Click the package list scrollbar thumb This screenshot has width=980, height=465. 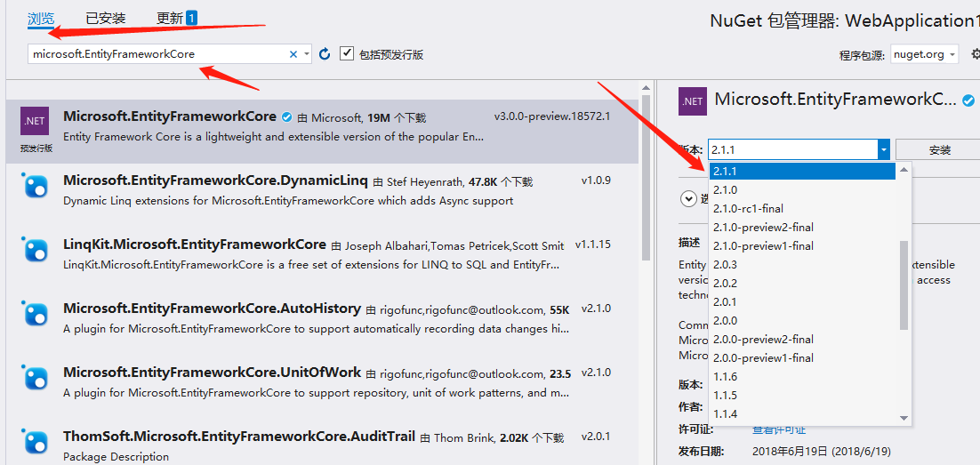point(647,178)
